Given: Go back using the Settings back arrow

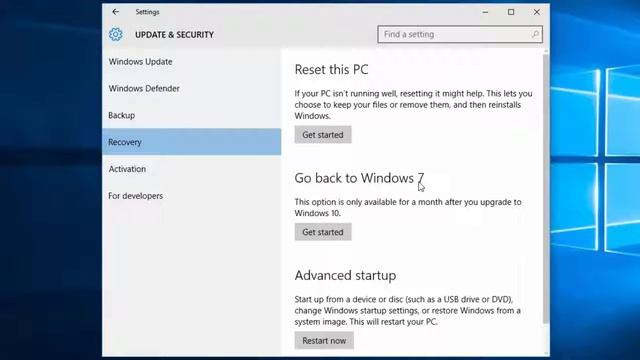Looking at the screenshot, I should click(116, 12).
